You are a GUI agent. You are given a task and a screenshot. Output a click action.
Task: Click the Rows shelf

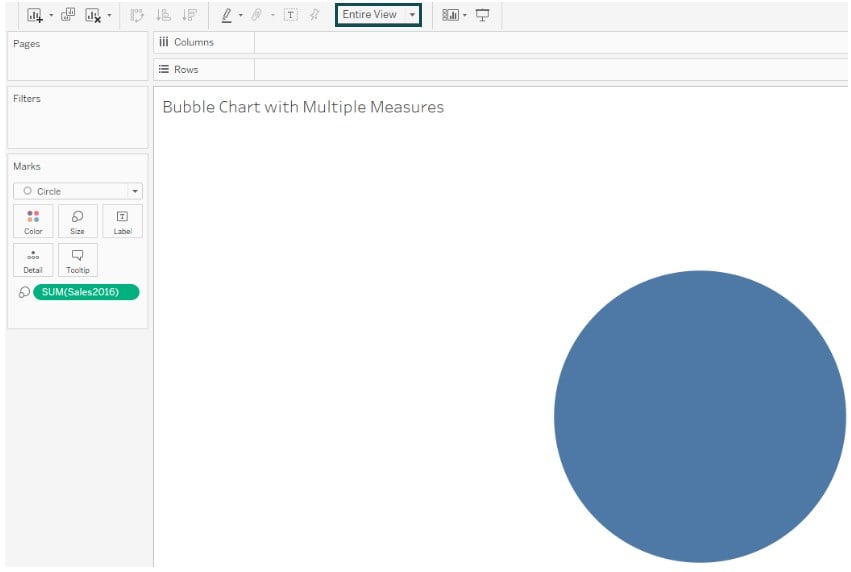pos(500,69)
